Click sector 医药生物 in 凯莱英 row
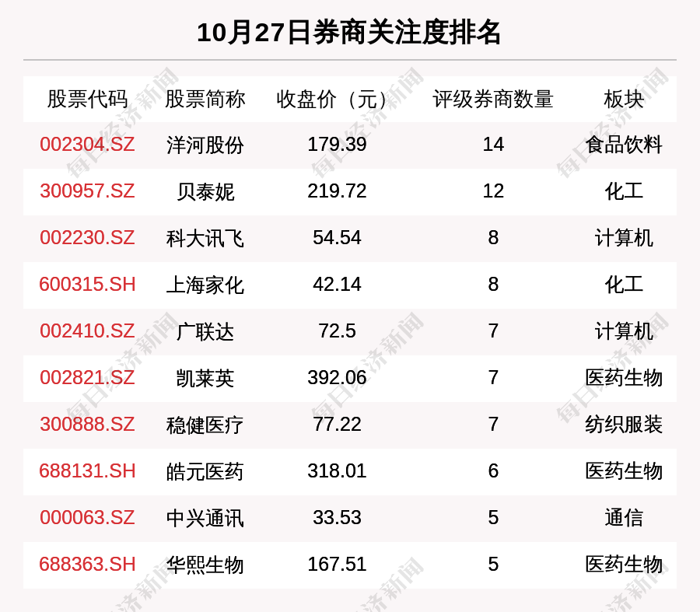The image size is (700, 612). 624,379
